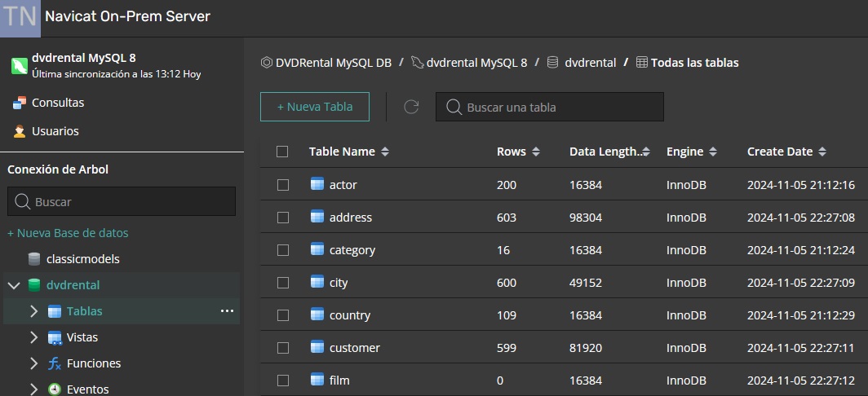Viewport: 868px width, 396px height.
Task: Click the green dvdrental database icon
Action: tap(34, 285)
